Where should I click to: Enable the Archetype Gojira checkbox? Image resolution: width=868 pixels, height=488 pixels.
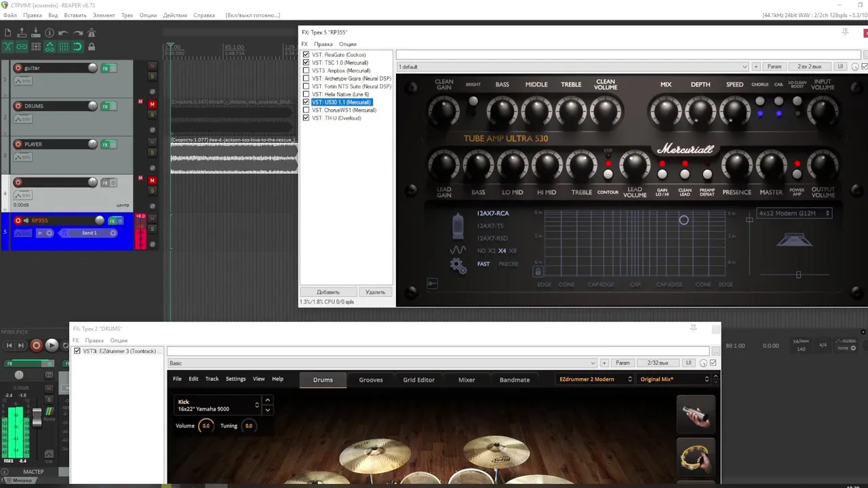click(x=307, y=79)
